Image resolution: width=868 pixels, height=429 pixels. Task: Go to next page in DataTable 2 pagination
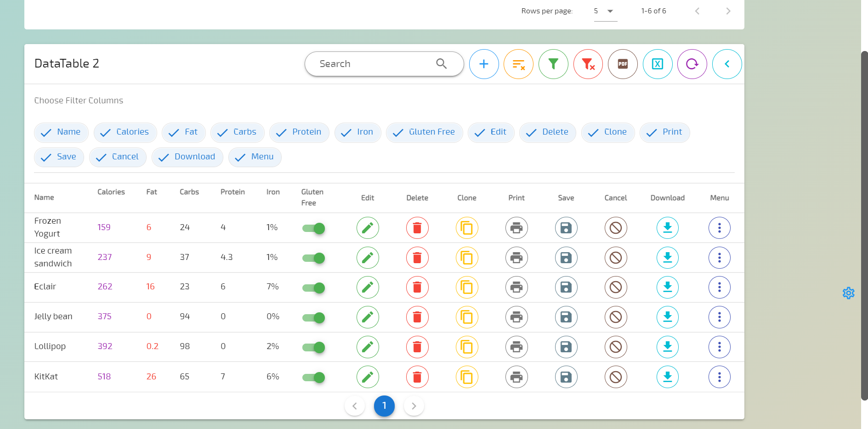tap(414, 406)
